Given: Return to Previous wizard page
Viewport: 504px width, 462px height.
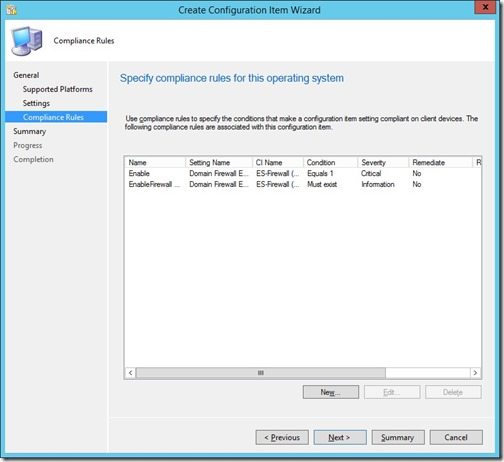Looking at the screenshot, I should click(282, 437).
